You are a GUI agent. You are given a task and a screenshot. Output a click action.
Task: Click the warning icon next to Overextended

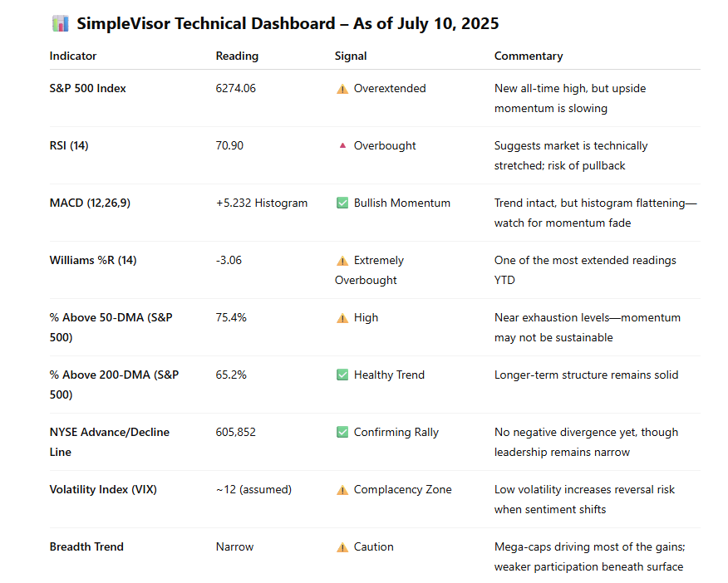(x=342, y=89)
